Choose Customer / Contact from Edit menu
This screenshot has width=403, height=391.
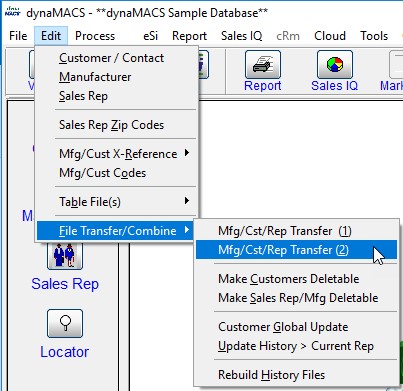pos(117,58)
